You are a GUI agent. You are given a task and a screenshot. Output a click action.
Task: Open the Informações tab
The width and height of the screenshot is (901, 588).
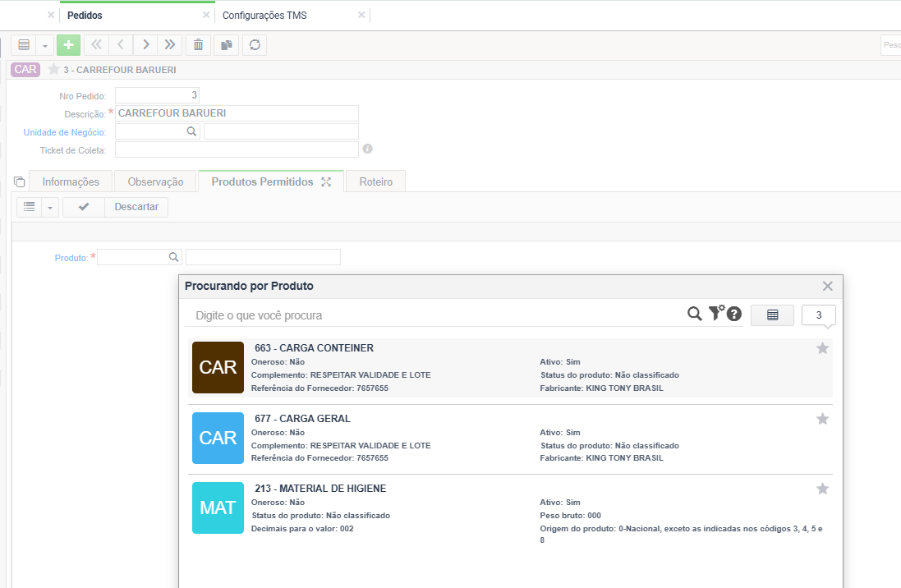pos(71,181)
